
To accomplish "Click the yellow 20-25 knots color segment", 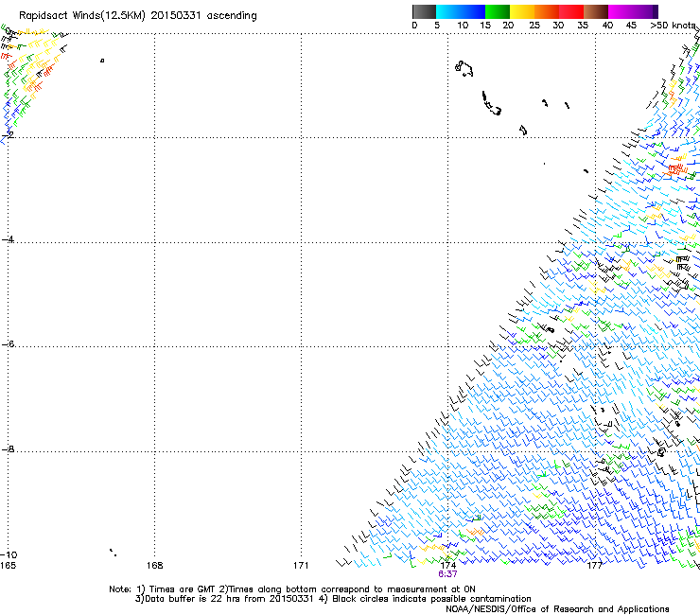I will point(522,11).
